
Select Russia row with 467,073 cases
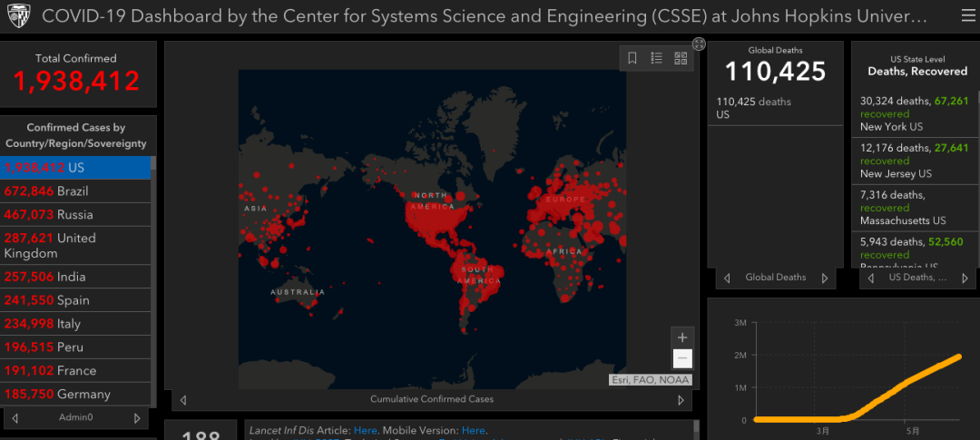pyautogui.click(x=75, y=214)
